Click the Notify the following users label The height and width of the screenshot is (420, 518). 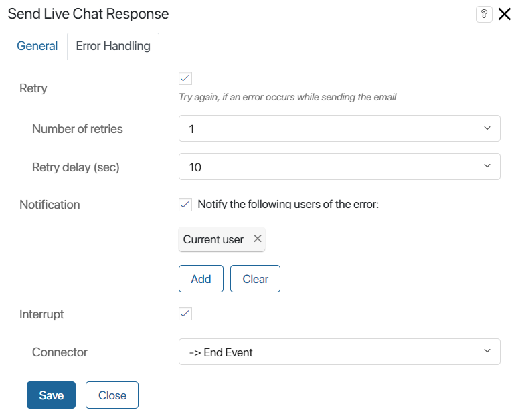(288, 205)
